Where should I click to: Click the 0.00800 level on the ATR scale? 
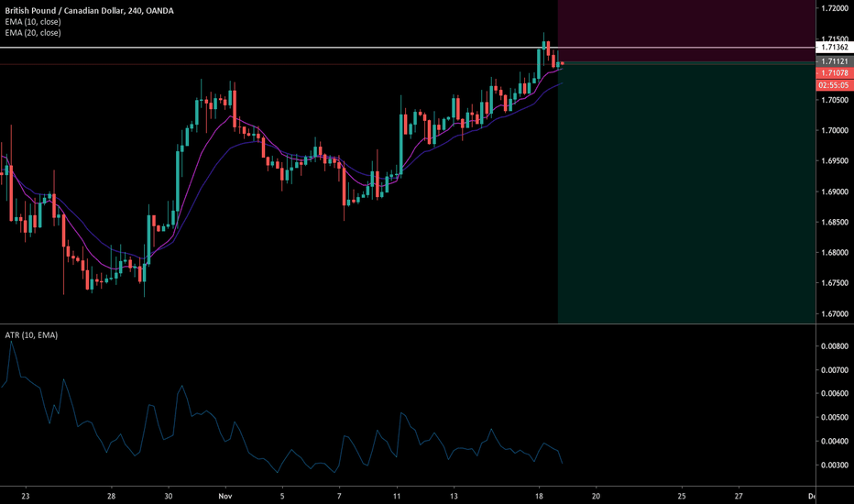pyautogui.click(x=833, y=347)
